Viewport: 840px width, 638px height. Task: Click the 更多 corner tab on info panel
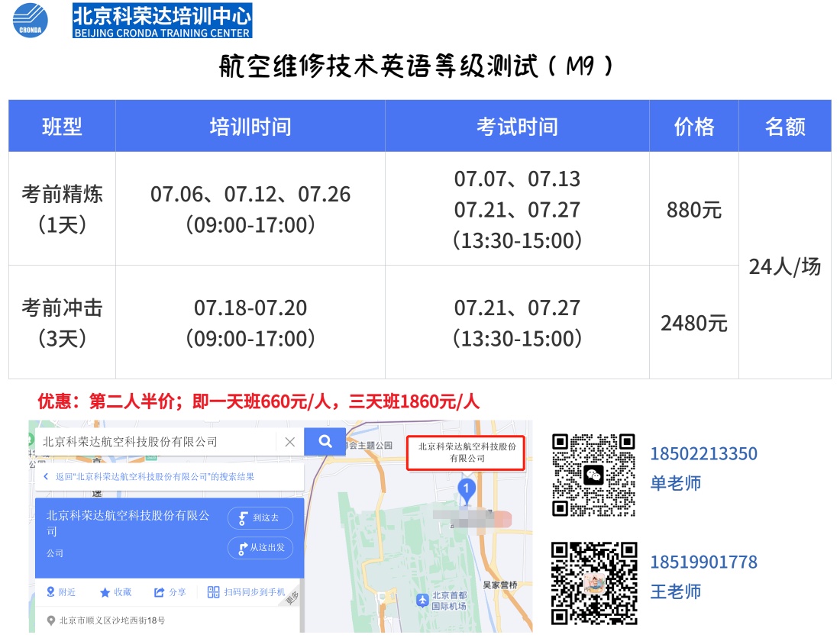(292, 598)
